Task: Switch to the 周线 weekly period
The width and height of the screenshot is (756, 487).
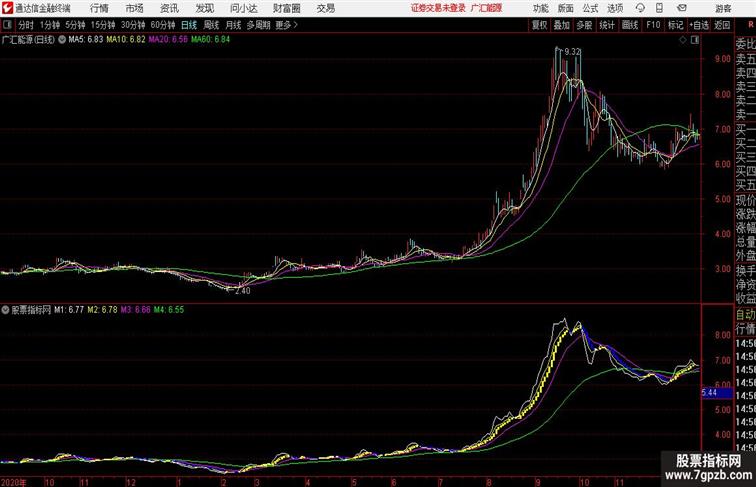Action: coord(211,25)
